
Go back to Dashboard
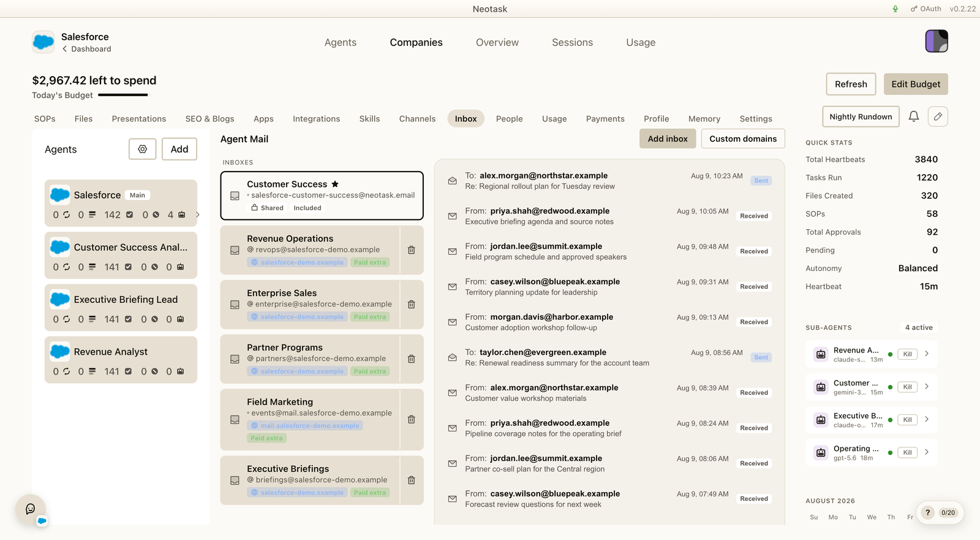tap(86, 49)
